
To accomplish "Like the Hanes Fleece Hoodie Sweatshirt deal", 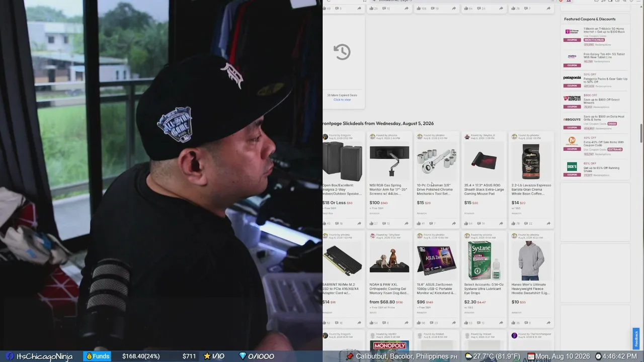I will click(514, 323).
